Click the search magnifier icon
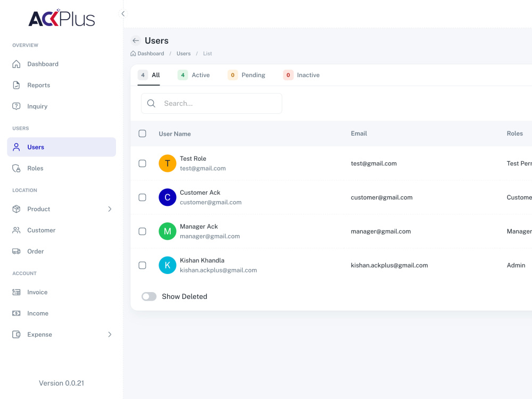 (x=151, y=103)
